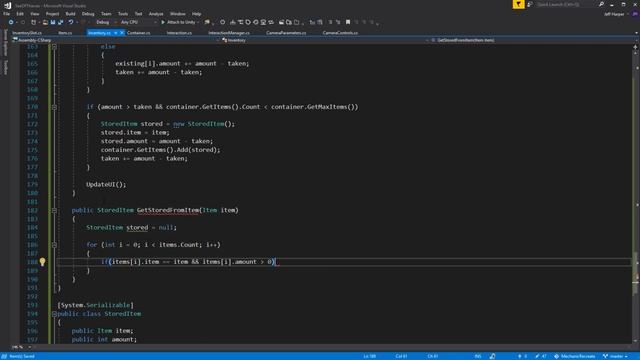Switch to the InventorySlot.cs tab
This screenshot has width=640, height=360.
27,33
